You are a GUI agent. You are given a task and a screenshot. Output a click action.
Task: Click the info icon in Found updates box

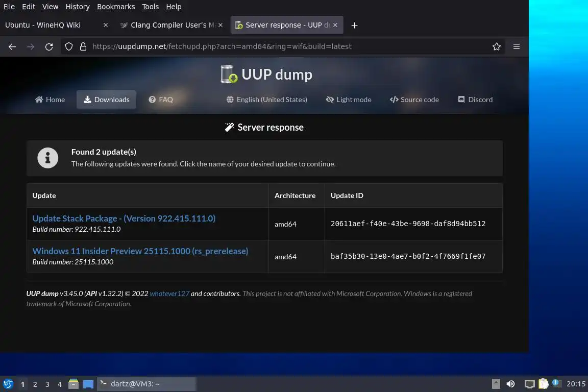click(47, 158)
